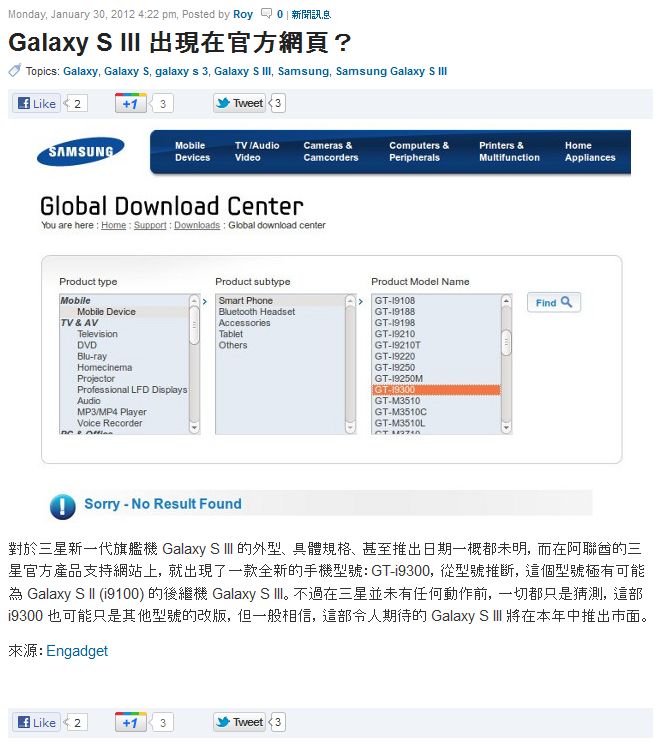Select Smart Phone product subtype
The height and width of the screenshot is (747, 657).
coord(280,301)
